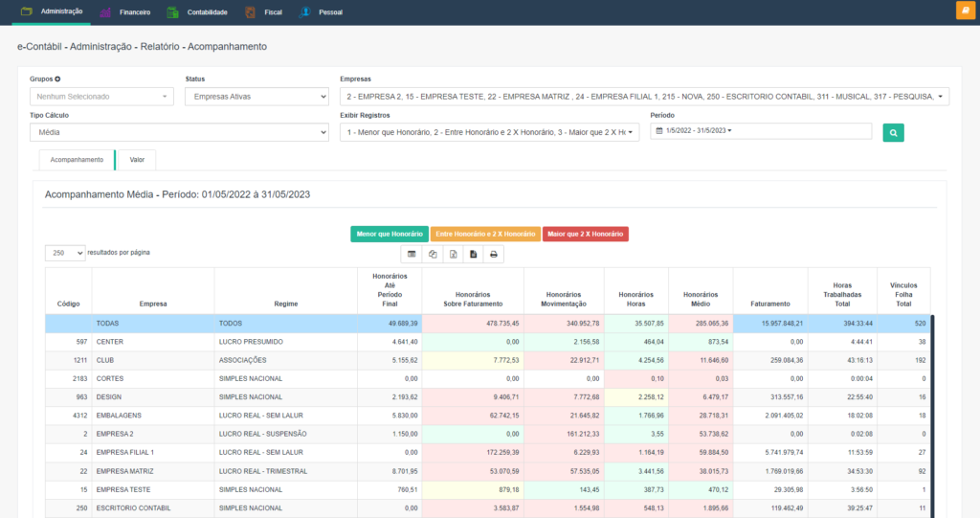Click the Menor que Honorário green button
This screenshot has height=518, width=980.
coord(390,234)
